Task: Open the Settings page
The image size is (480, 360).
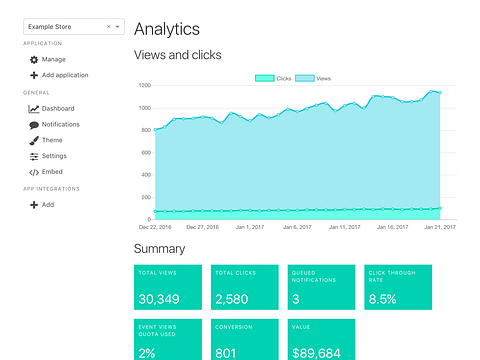Action: [54, 156]
